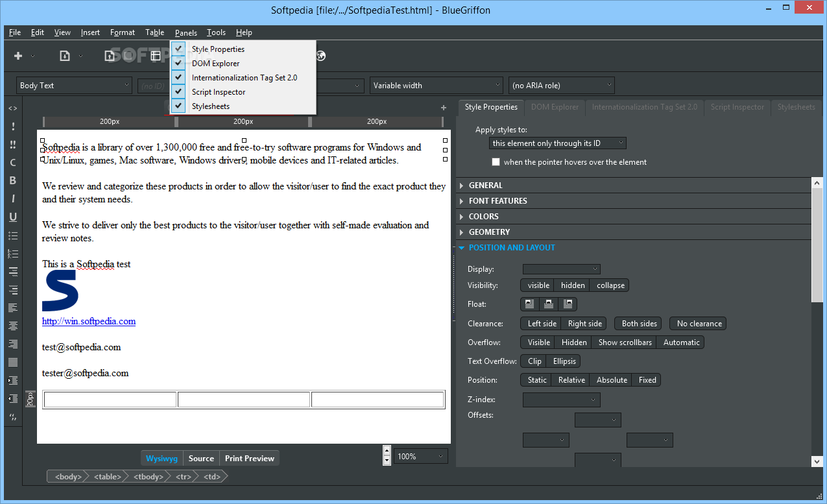Screen dimensions: 827x504
Task: Insert a bulleted list from the sidebar
Action: (x=13, y=235)
